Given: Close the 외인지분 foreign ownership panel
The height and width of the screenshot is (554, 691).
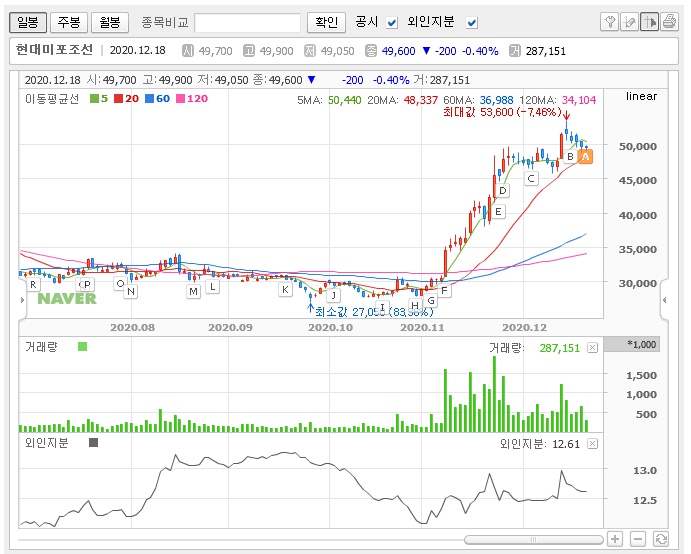Looking at the screenshot, I should click(x=593, y=444).
